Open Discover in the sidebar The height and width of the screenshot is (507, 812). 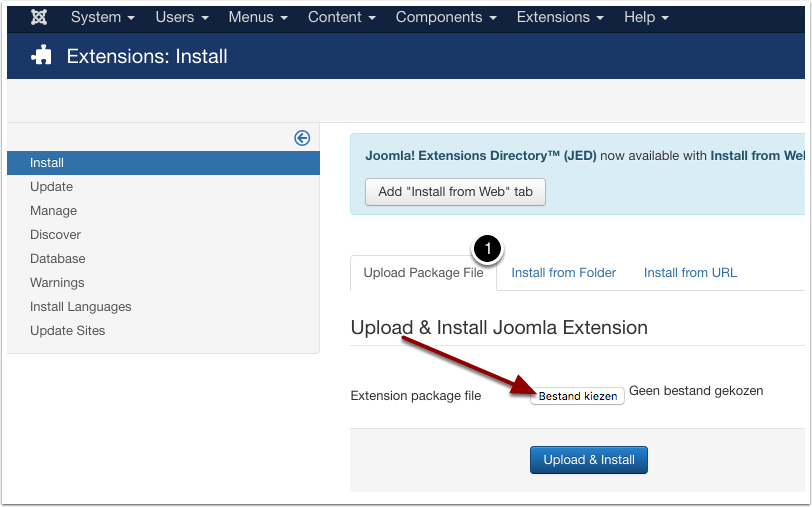[55, 235]
